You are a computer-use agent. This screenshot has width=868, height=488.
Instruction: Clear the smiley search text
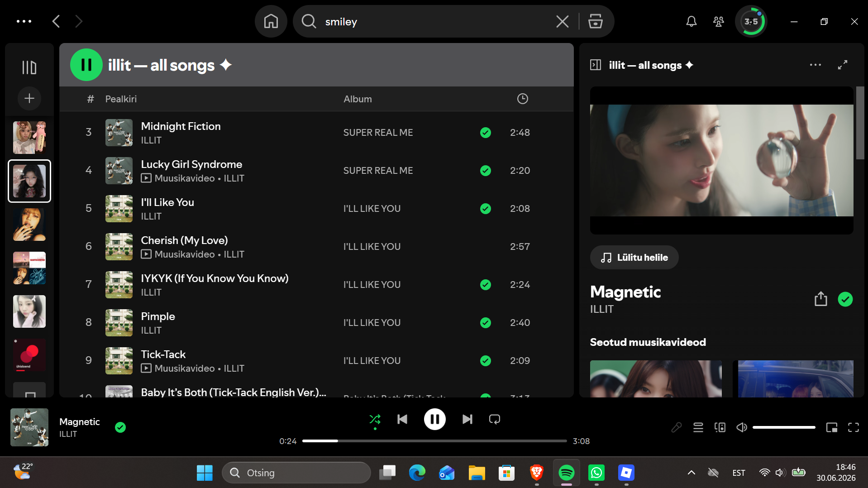tap(563, 21)
